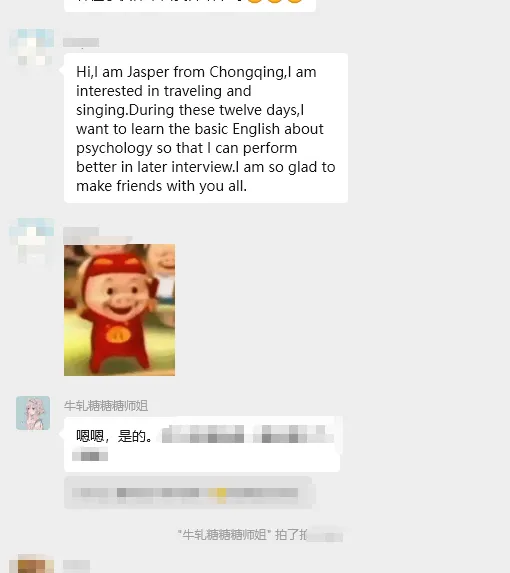
Task: Select the partial message bubble at the top
Action: [190, 5]
